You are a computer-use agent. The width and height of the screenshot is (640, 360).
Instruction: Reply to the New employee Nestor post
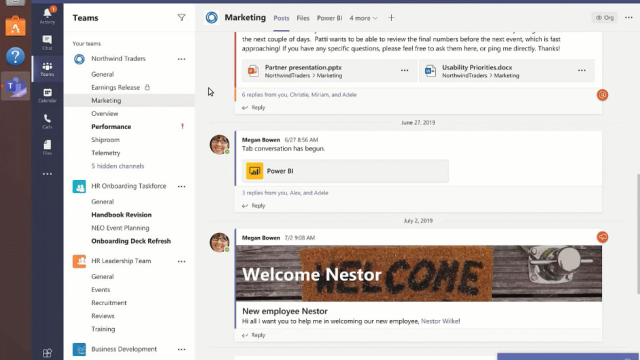253,335
